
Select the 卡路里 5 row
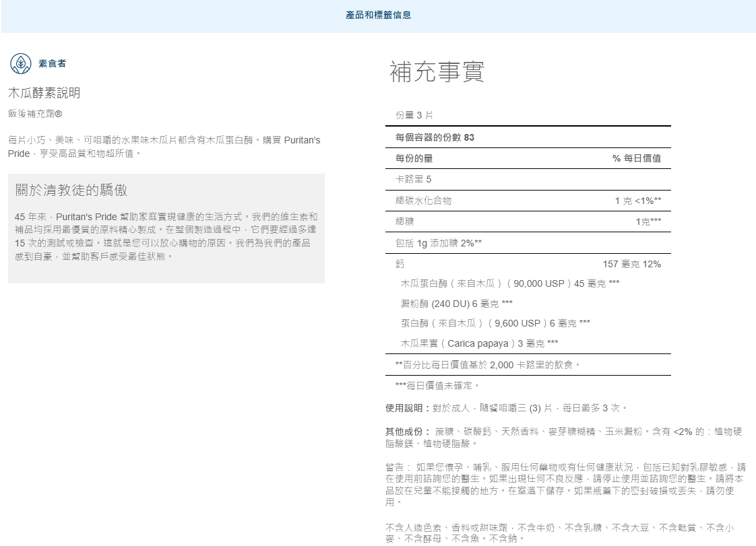528,179
